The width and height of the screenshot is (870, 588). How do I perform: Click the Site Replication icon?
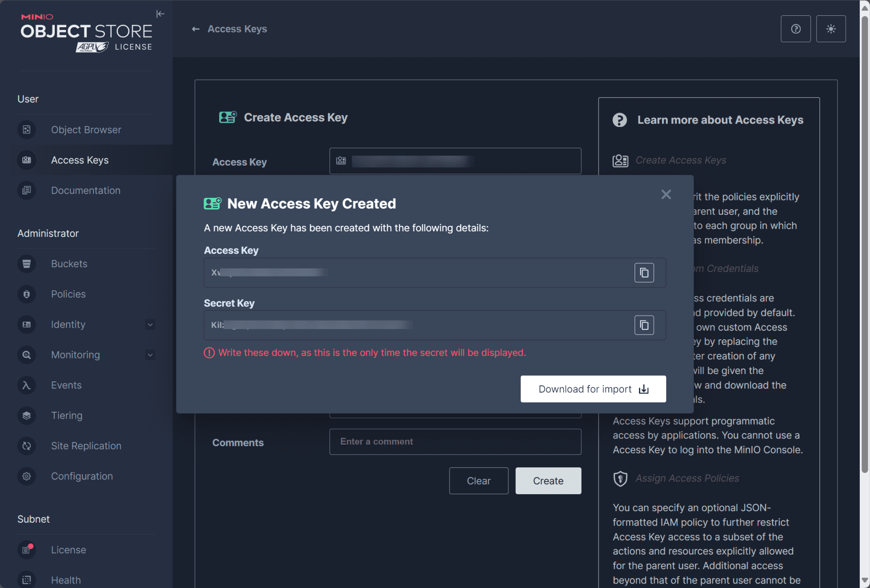click(x=26, y=446)
